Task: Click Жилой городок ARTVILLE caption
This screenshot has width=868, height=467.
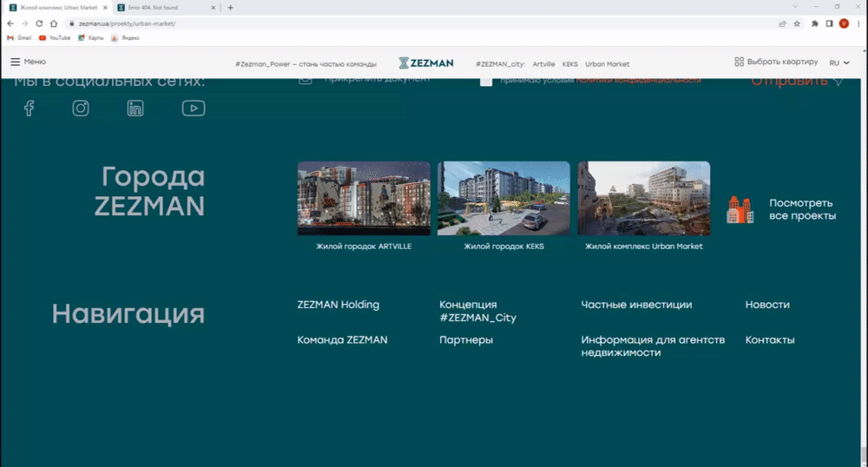Action: pyautogui.click(x=364, y=247)
